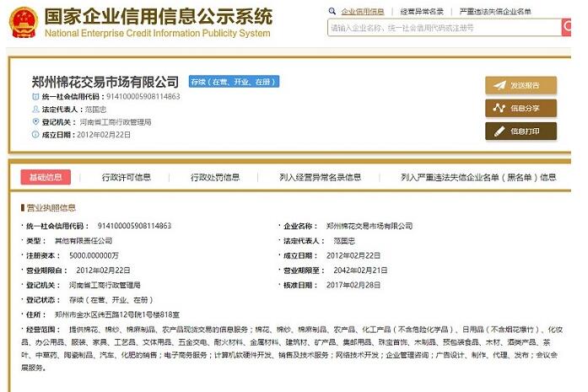Click the company title 郑州棉花交易市场有限公司
This screenshot has height=392, width=588.
pos(105,82)
